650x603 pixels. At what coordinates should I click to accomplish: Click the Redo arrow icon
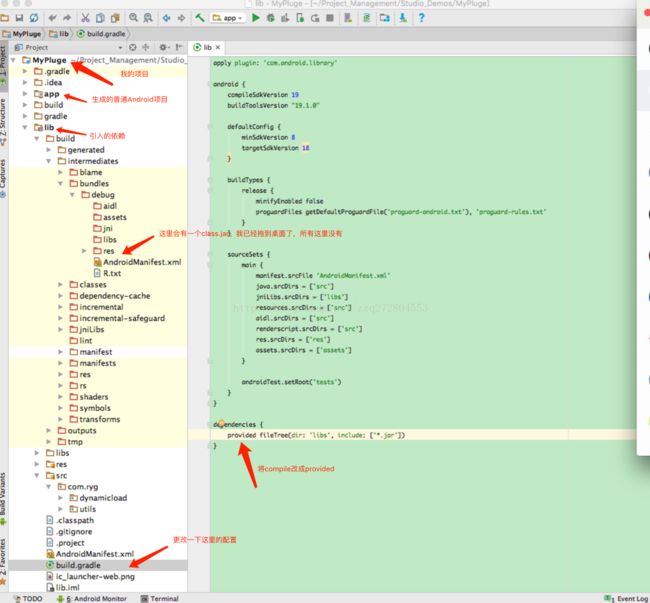pyautogui.click(x=67, y=18)
